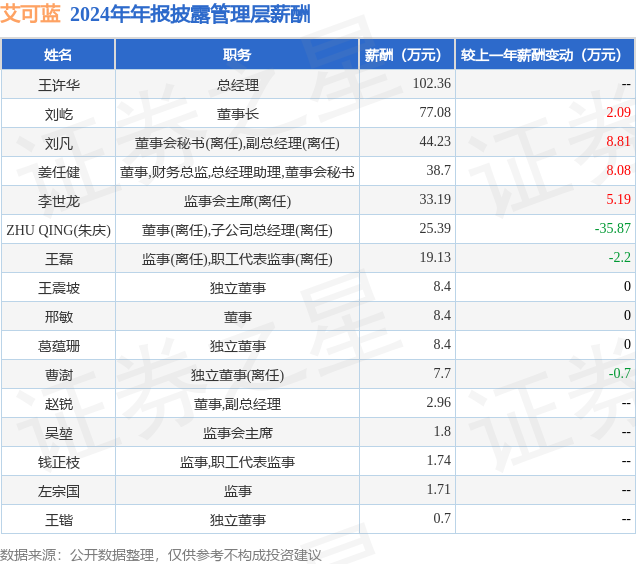The image size is (636, 564).
Task: Select the name cell 钱正枝
Action: coord(59,463)
